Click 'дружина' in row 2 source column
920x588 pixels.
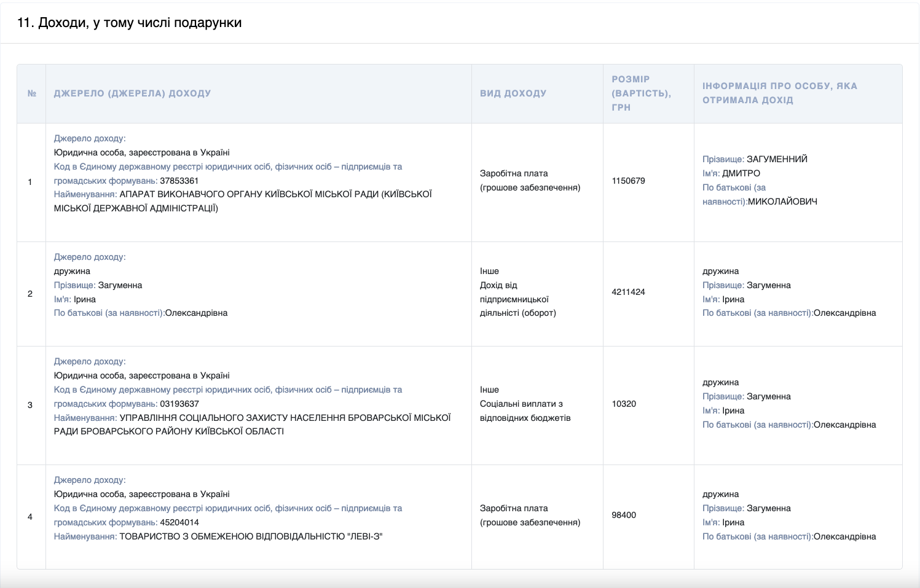tap(72, 271)
